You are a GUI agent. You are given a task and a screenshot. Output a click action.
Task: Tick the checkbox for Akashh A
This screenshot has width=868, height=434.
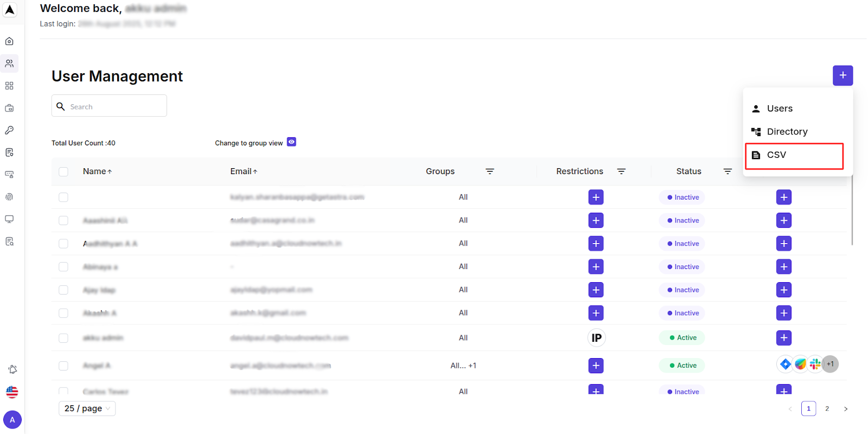click(63, 313)
